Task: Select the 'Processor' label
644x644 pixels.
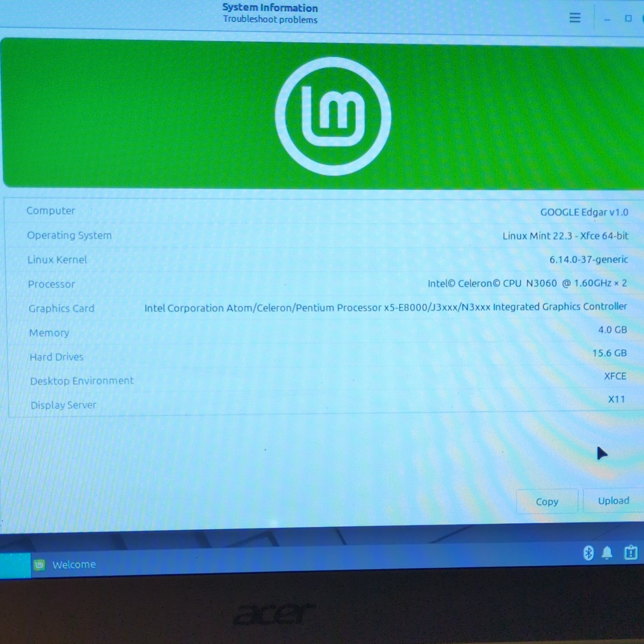Action: tap(52, 284)
